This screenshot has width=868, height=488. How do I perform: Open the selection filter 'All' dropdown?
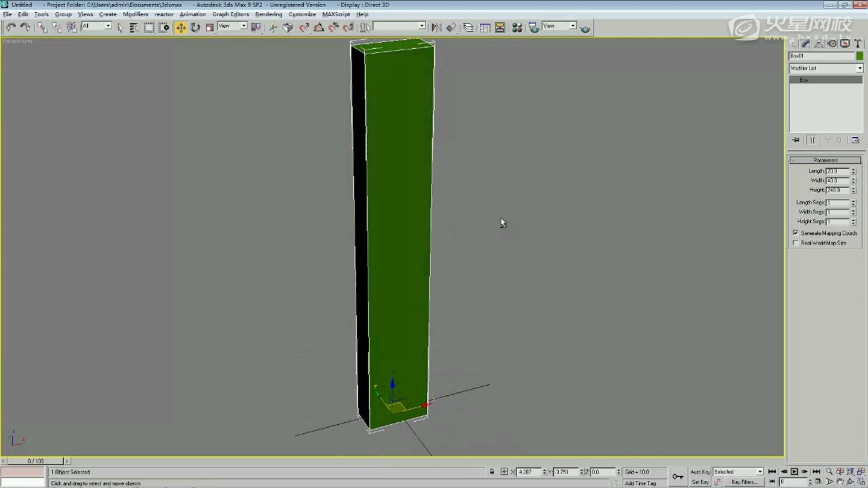[96, 26]
